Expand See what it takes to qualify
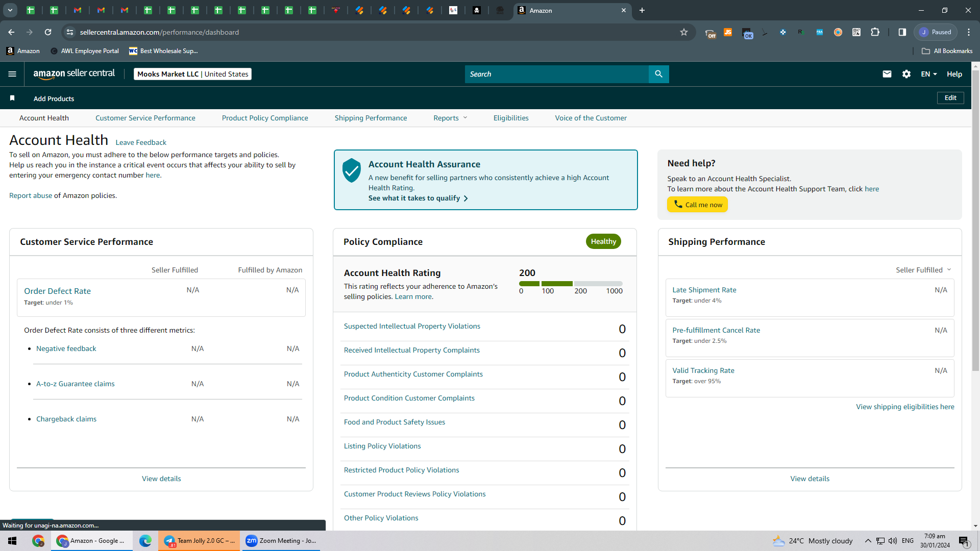 (x=418, y=198)
